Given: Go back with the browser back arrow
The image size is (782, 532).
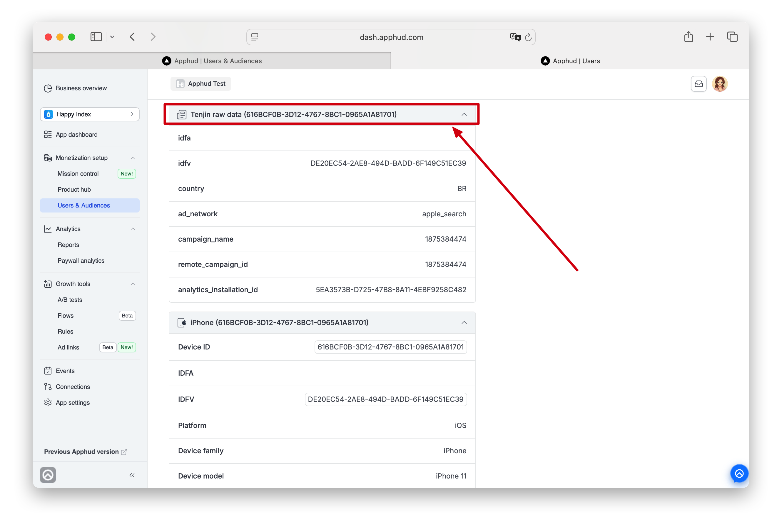Looking at the screenshot, I should pos(132,37).
